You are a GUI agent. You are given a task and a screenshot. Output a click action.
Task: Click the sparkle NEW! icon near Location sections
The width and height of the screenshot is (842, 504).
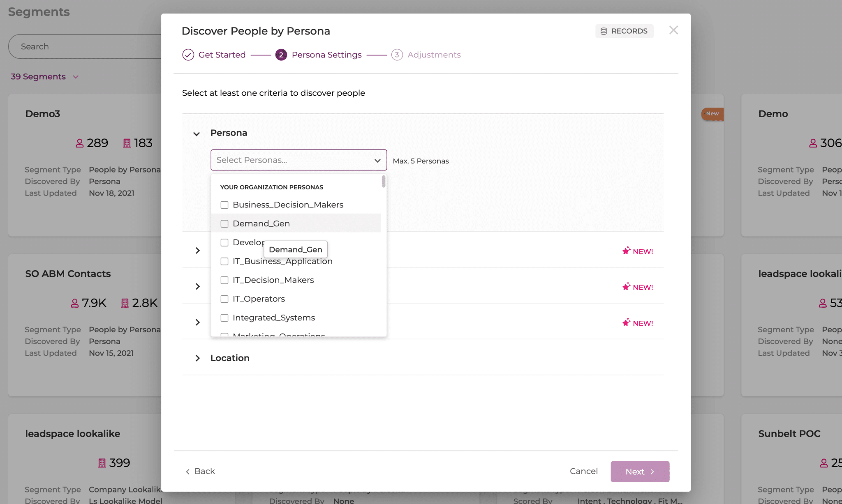click(x=627, y=323)
